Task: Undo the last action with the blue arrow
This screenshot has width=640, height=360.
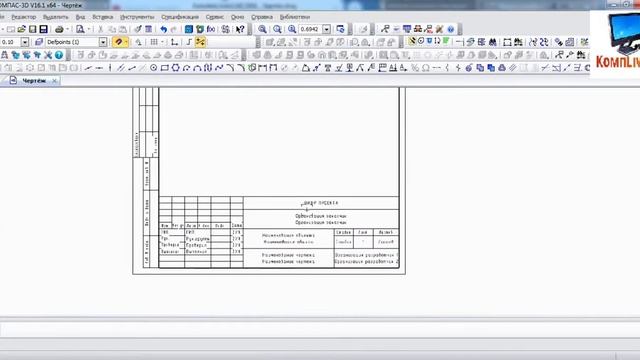Action: [164, 29]
